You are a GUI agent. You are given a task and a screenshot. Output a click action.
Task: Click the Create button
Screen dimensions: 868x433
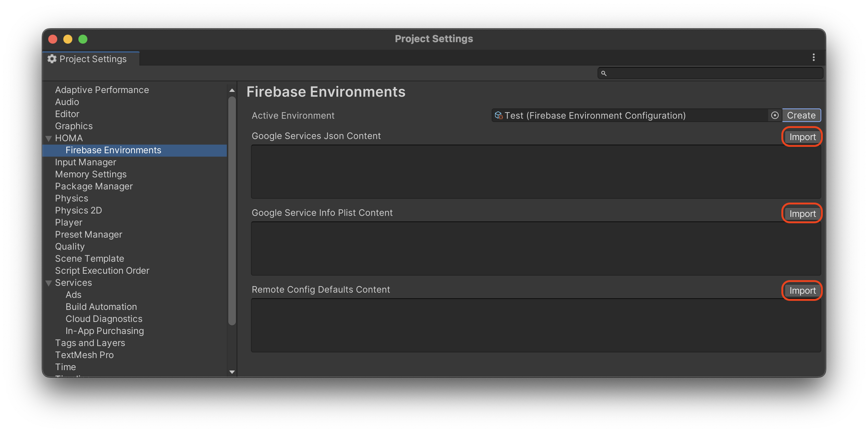(x=801, y=115)
